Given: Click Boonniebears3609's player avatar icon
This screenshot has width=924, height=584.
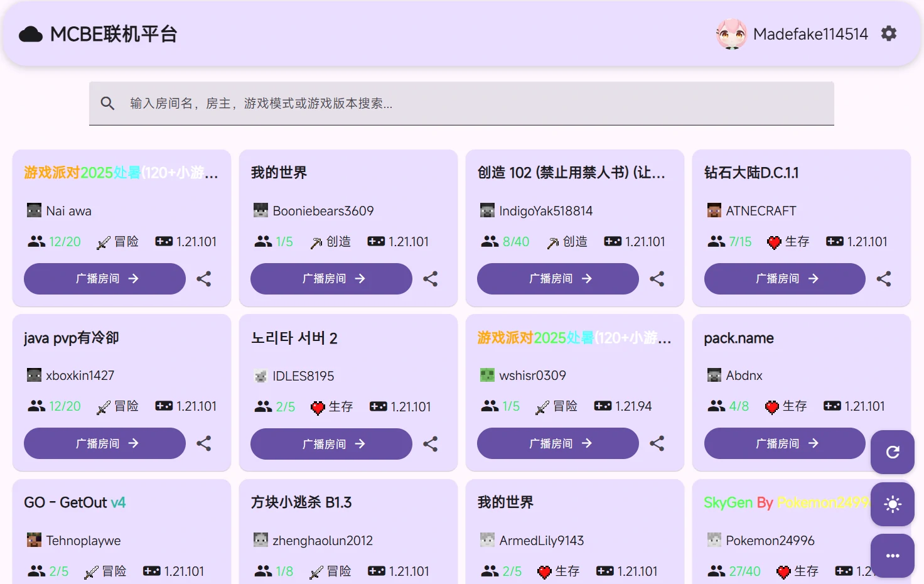Looking at the screenshot, I should tap(261, 210).
